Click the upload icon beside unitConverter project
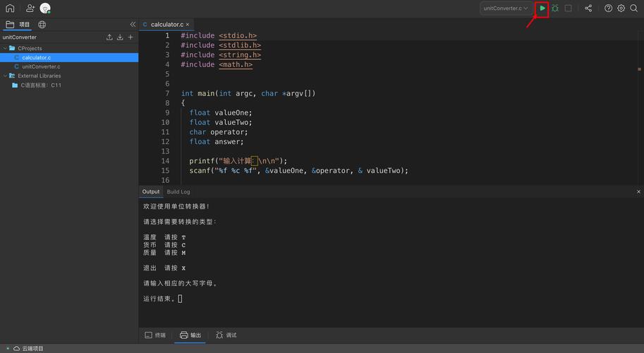Screen dimensions: 644x353 pos(109,37)
